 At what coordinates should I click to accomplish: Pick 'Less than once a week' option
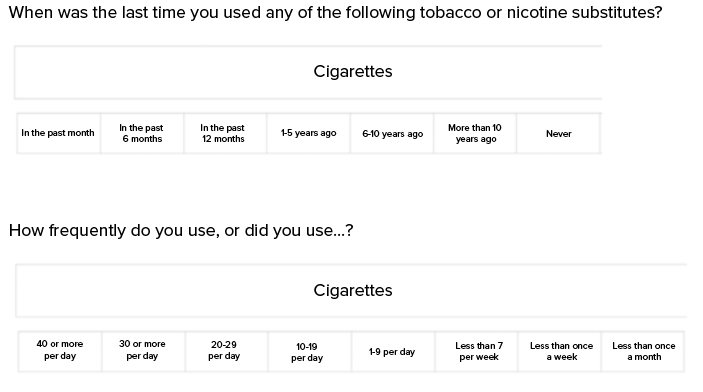coord(559,352)
